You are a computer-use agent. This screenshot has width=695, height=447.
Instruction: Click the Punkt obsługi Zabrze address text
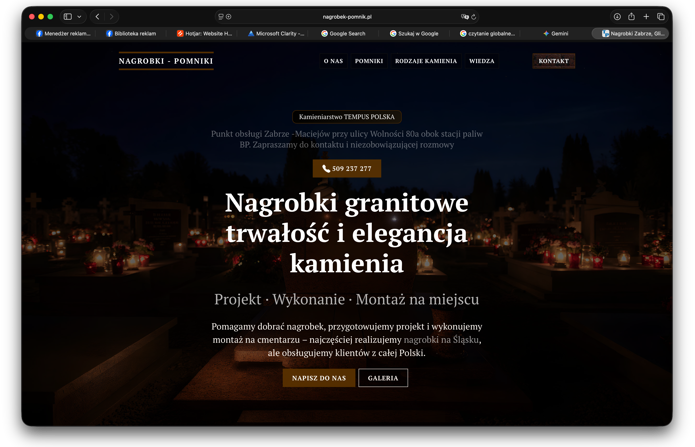tap(347, 139)
